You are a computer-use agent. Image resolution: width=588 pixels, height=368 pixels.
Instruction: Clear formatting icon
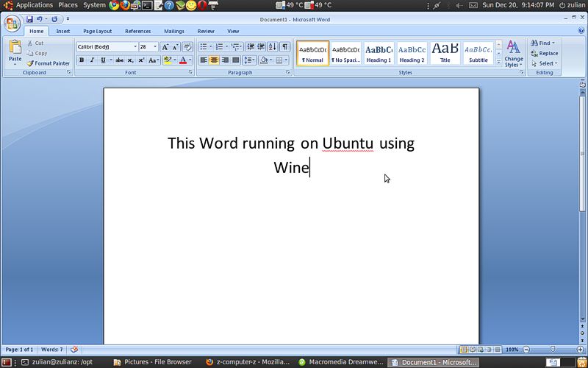pyautogui.click(x=187, y=47)
